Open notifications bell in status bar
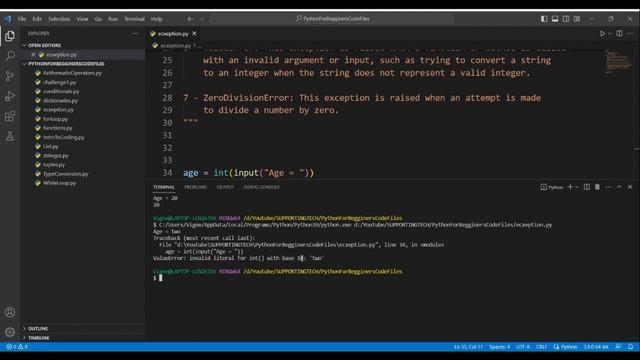The image size is (640, 360). (631, 347)
